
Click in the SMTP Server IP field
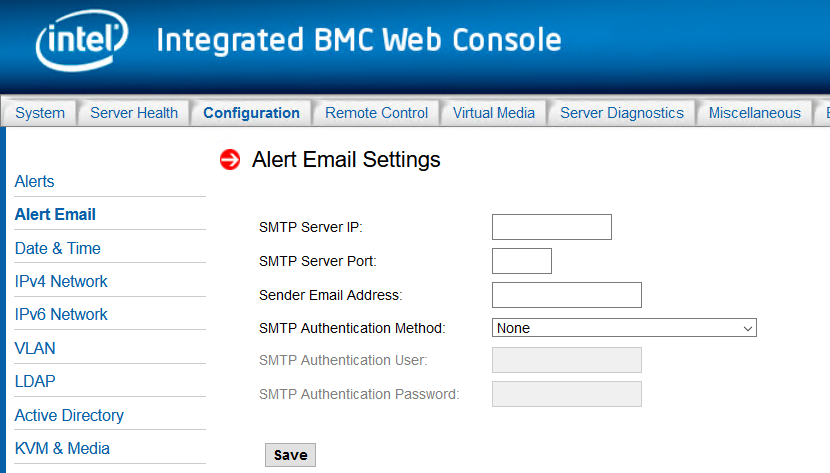click(x=551, y=227)
